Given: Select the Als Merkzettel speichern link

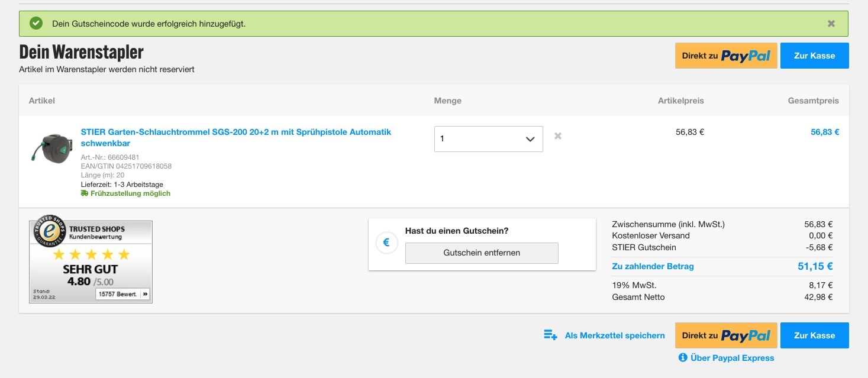Looking at the screenshot, I should [x=615, y=335].
